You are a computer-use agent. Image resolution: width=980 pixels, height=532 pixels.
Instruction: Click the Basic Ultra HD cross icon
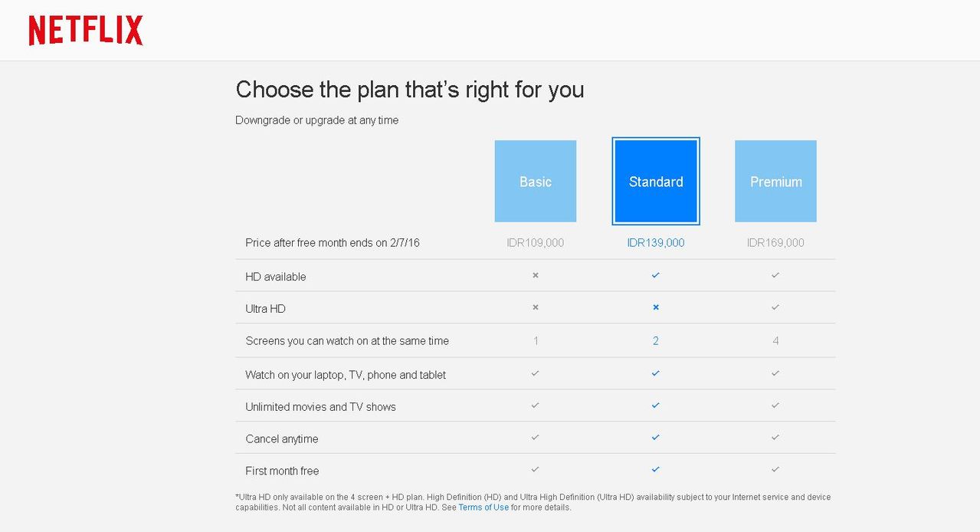(x=536, y=307)
